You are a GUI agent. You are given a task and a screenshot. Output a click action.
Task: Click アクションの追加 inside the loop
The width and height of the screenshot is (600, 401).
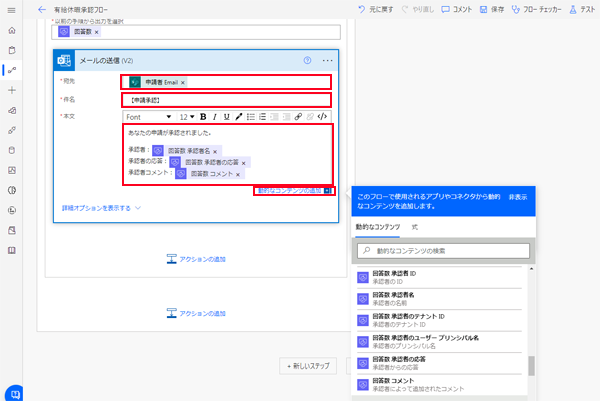click(196, 259)
